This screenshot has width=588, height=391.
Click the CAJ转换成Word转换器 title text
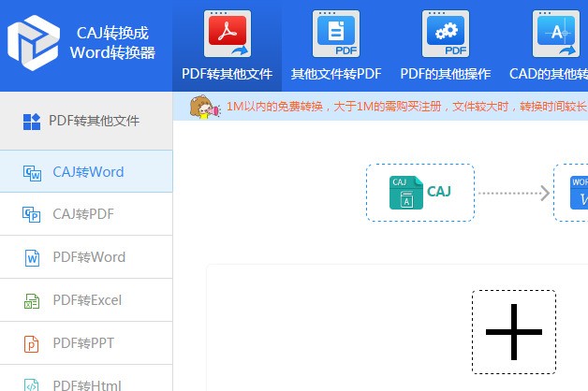[x=112, y=43]
